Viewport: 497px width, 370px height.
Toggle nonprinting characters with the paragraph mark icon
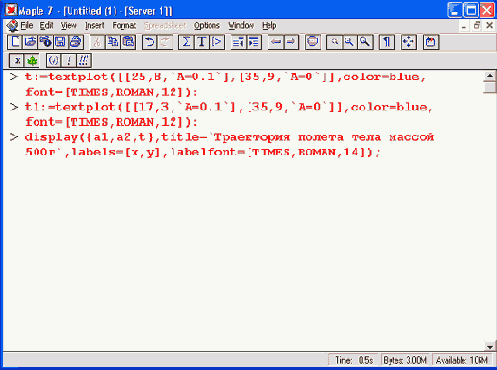pos(387,42)
